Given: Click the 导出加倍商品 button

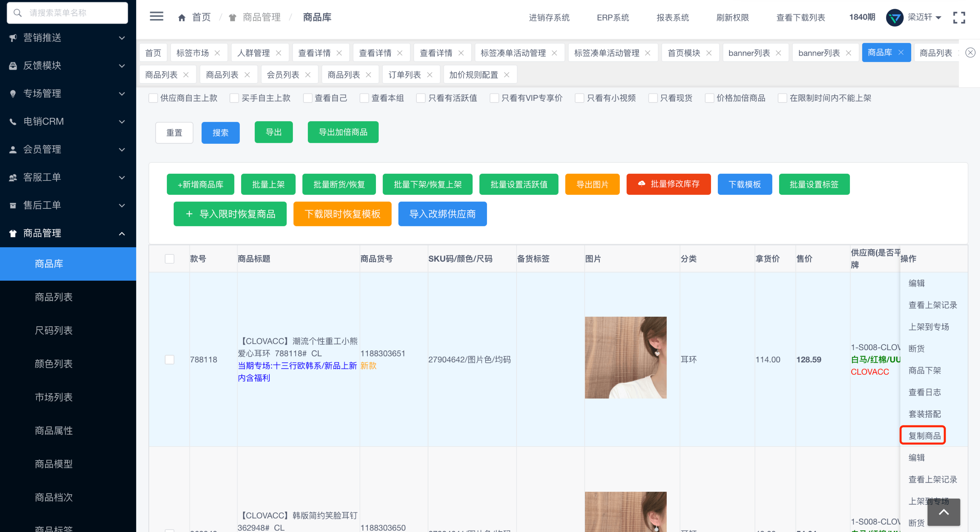Looking at the screenshot, I should (343, 132).
